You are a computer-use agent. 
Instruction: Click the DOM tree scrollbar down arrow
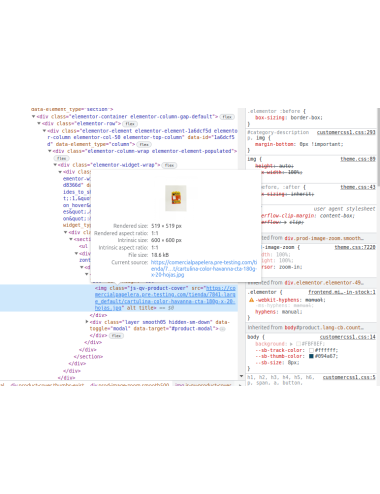241,376
